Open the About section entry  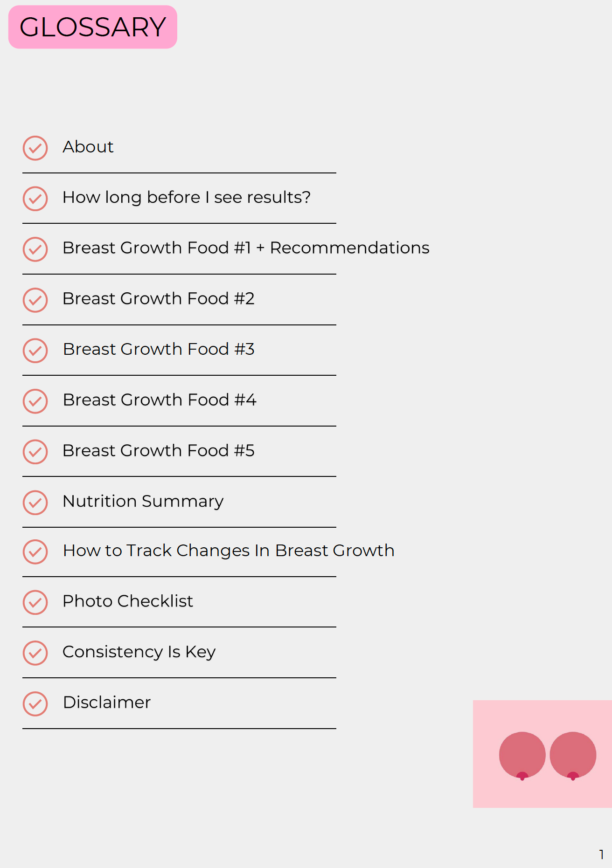tap(88, 147)
